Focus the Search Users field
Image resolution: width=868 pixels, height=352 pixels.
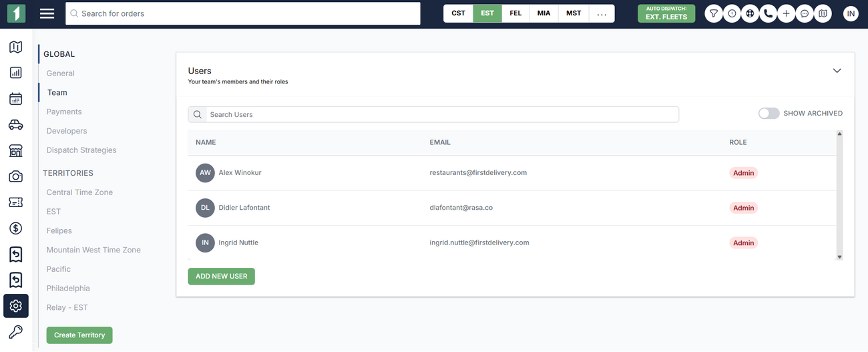[433, 114]
